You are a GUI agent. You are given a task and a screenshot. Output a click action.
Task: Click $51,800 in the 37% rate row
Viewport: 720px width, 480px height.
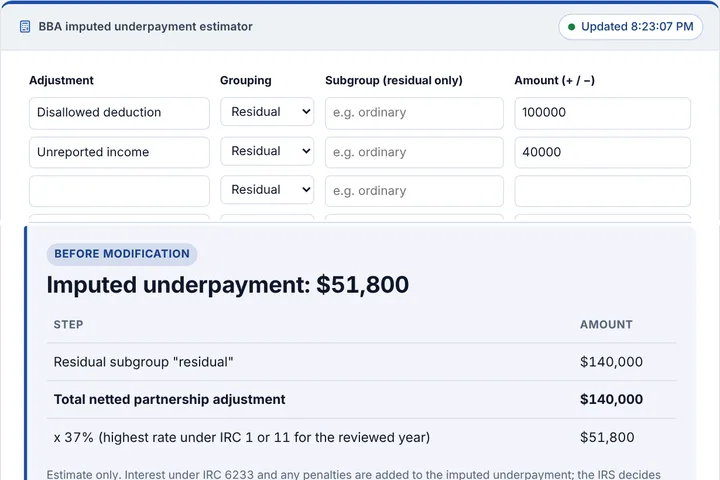[x=607, y=437]
